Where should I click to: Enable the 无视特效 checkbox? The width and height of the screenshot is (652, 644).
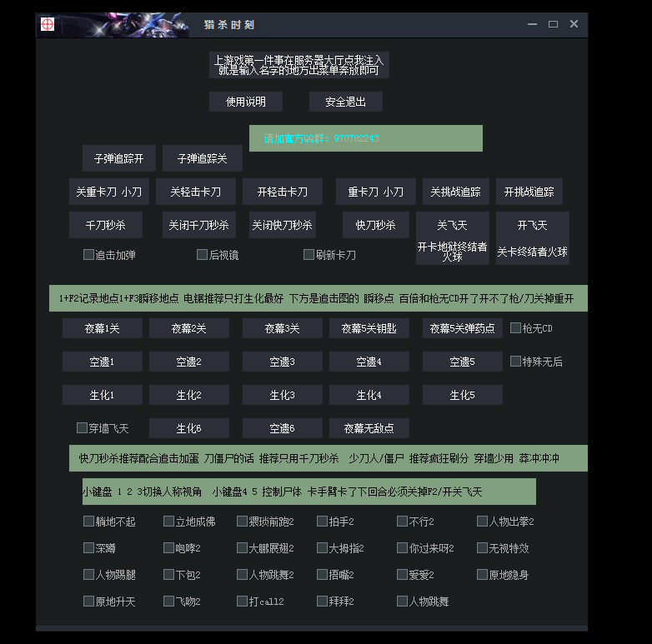(483, 547)
